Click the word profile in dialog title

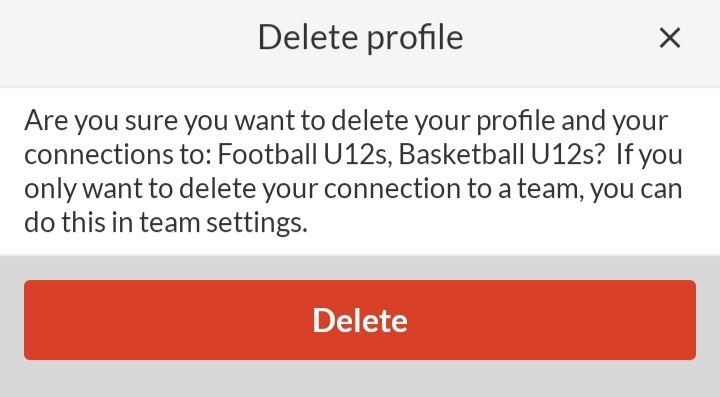point(415,39)
